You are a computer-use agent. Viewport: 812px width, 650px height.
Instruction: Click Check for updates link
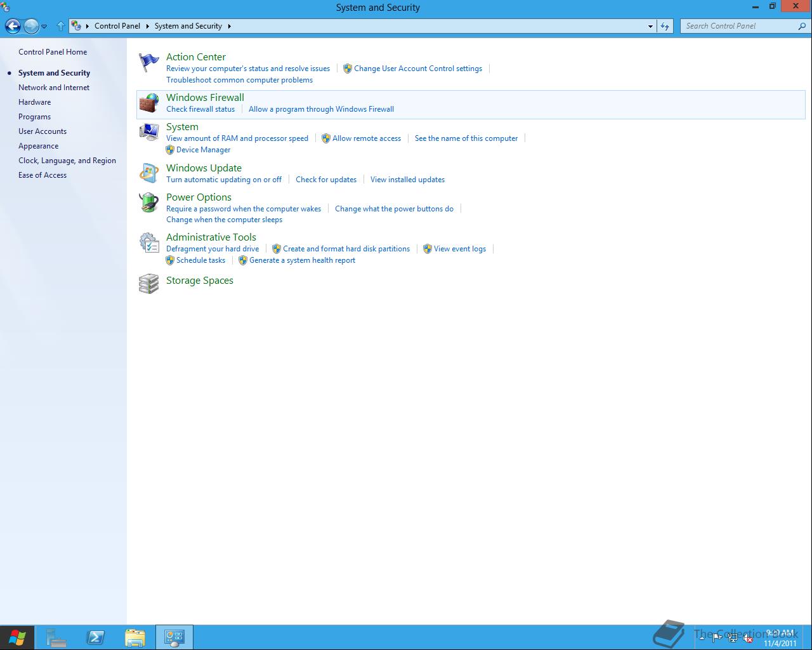click(x=326, y=180)
